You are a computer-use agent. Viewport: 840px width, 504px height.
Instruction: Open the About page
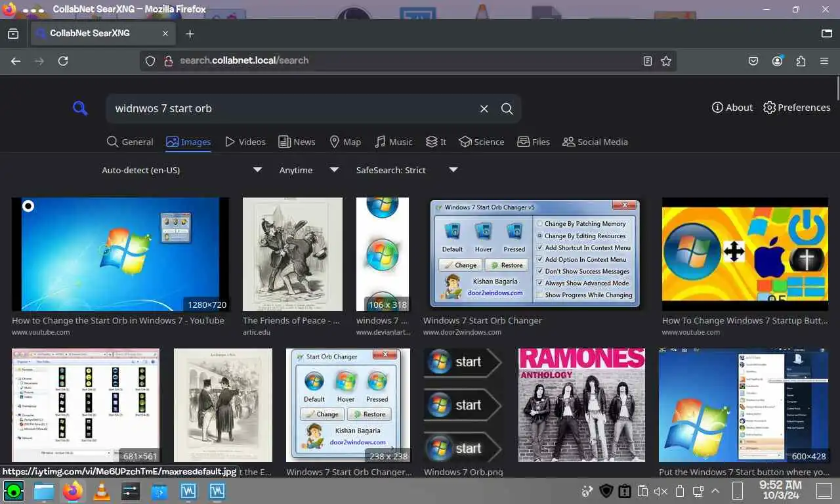point(732,108)
